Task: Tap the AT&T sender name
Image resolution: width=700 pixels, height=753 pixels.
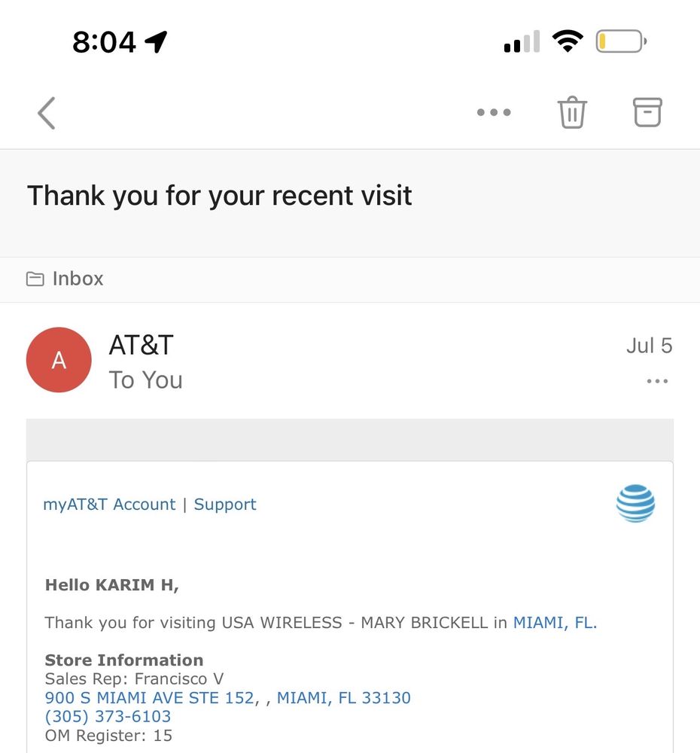Action: 141,345
